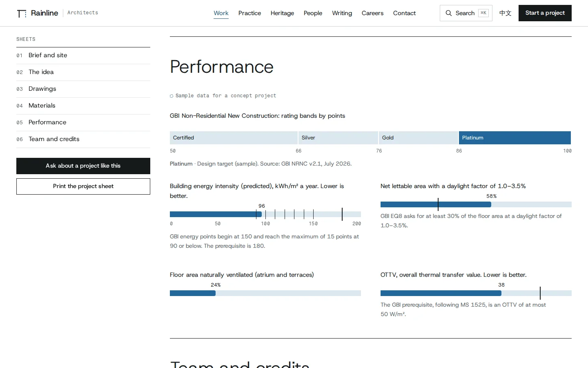Click the ⌘K shortcut badge

(x=483, y=13)
